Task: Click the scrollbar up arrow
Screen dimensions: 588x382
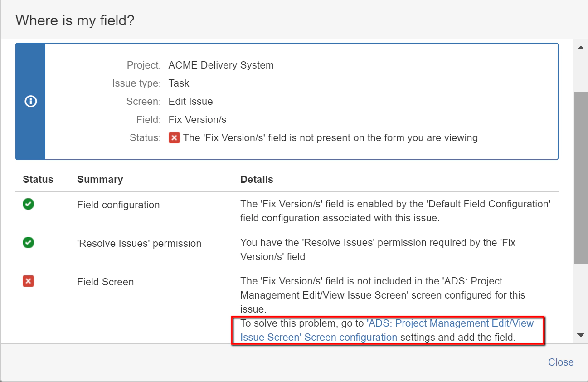Action: (580, 48)
